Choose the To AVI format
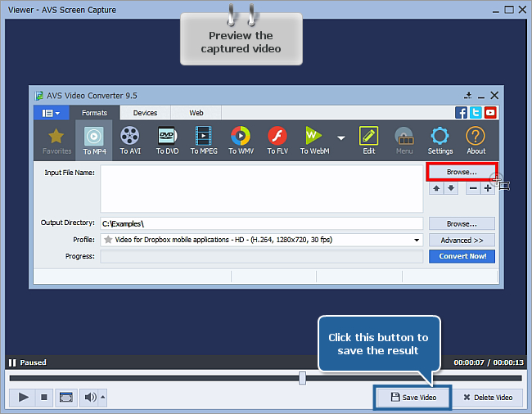Screen dimensions: 532x414 [x=130, y=141]
